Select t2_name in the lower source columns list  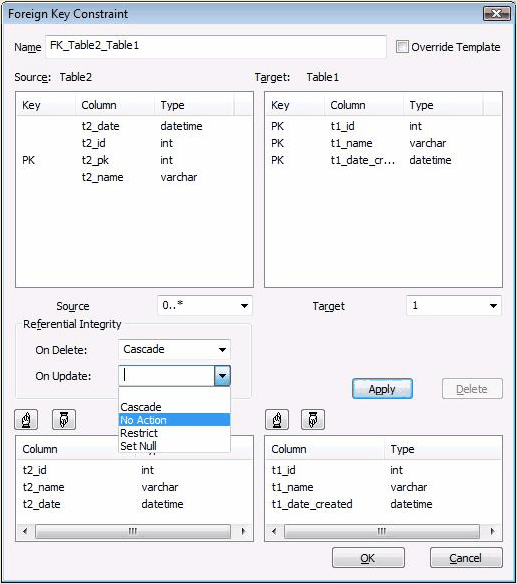[134, 487]
